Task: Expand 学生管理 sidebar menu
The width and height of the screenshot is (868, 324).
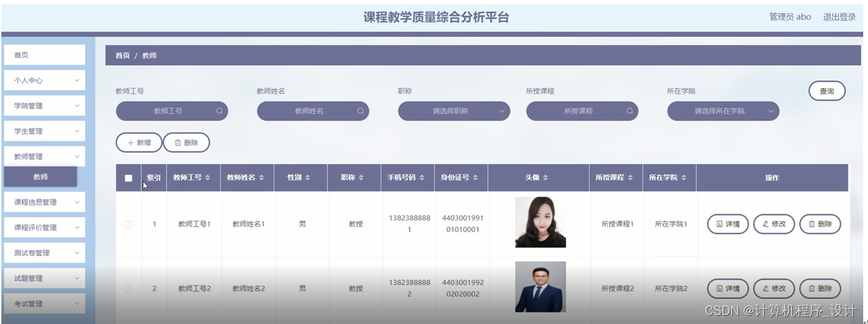Action: [x=45, y=131]
